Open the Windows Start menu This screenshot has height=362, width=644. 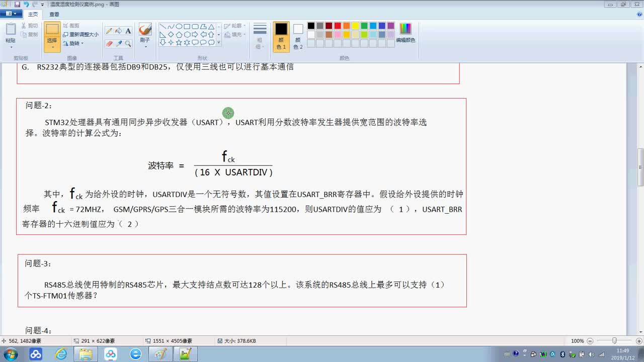10,354
